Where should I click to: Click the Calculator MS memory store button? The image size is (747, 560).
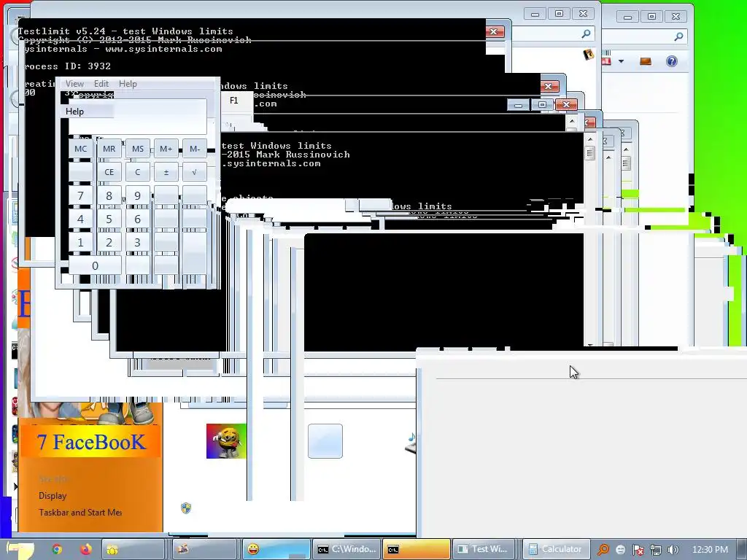[138, 149]
